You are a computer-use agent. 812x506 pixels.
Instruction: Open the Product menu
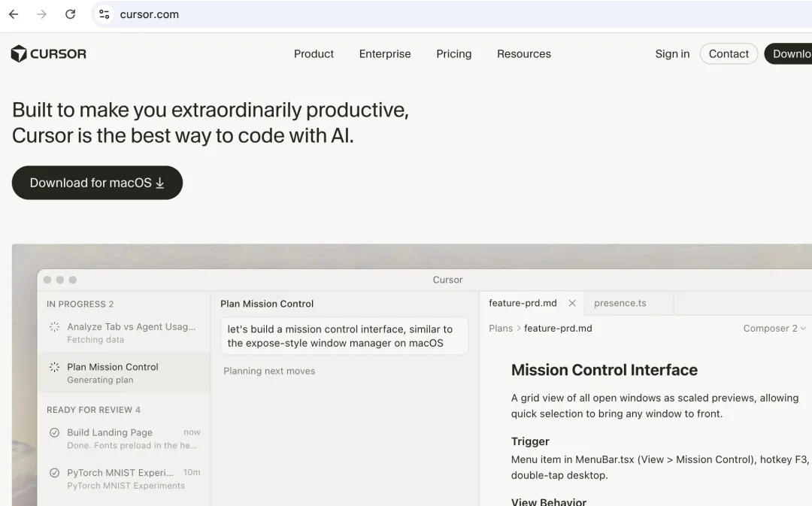(x=314, y=54)
